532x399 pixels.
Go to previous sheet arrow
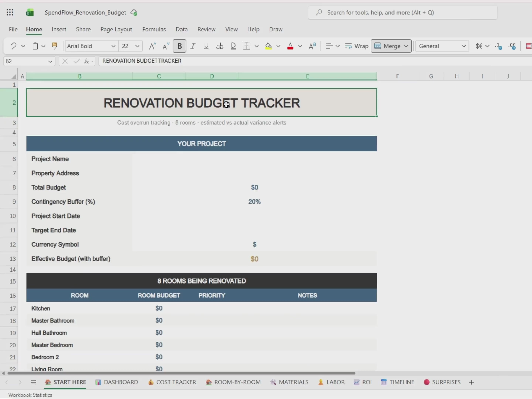pyautogui.click(x=7, y=382)
